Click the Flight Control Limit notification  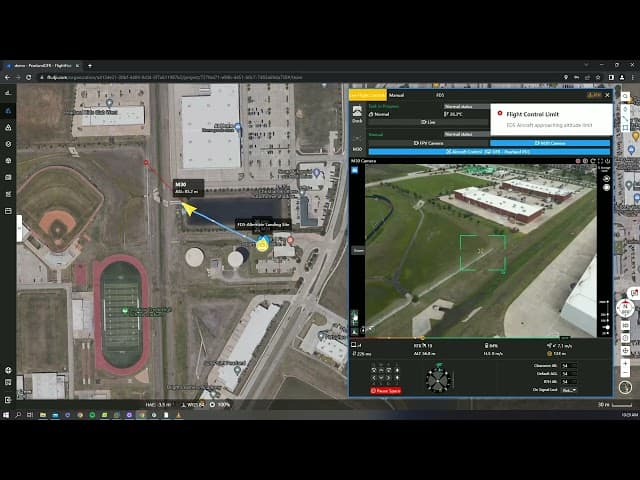[551, 119]
